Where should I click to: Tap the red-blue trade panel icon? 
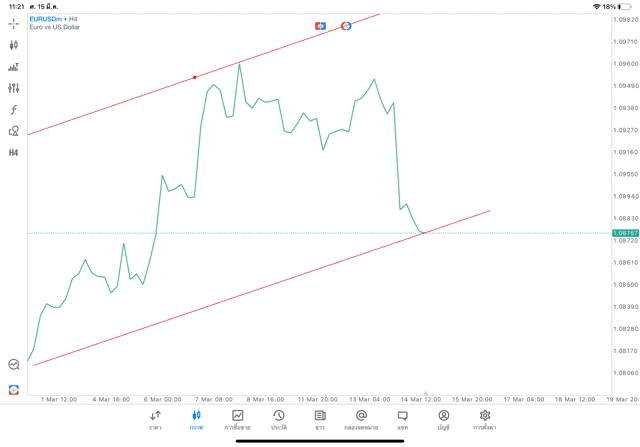(13, 389)
